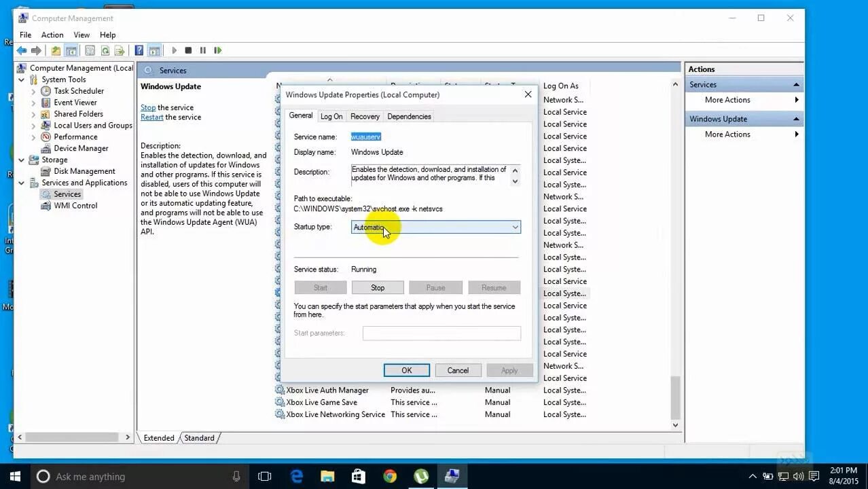
Task: Click the volume icon in the system tray
Action: point(799,476)
